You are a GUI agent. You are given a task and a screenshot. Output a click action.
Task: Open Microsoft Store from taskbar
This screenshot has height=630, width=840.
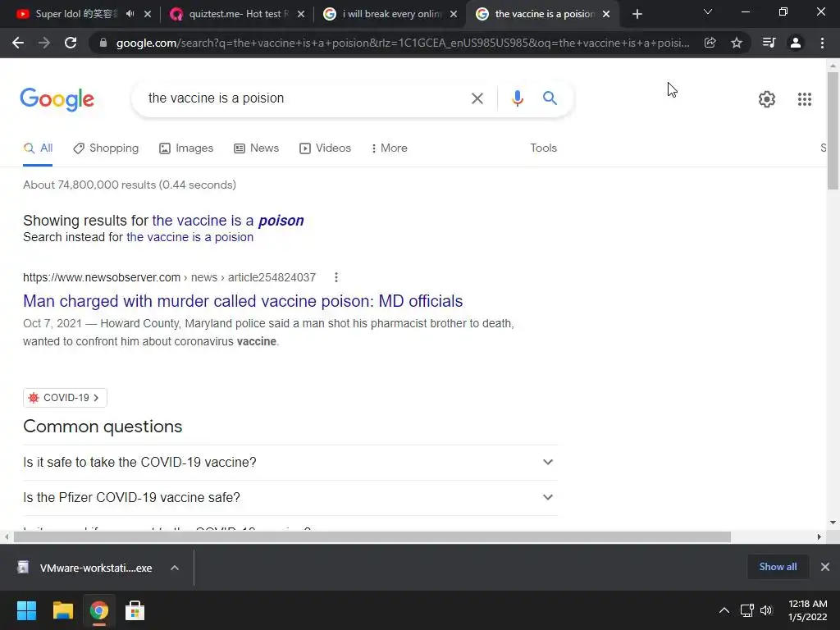[135, 610]
